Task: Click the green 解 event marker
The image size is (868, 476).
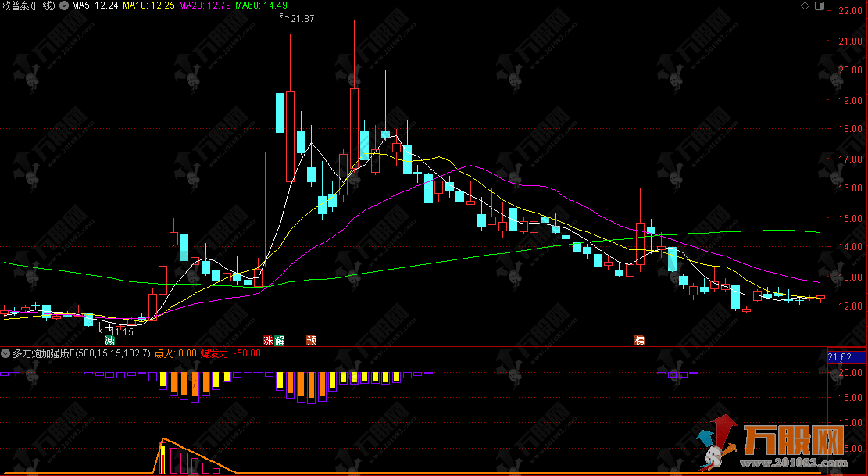Action: tap(279, 341)
